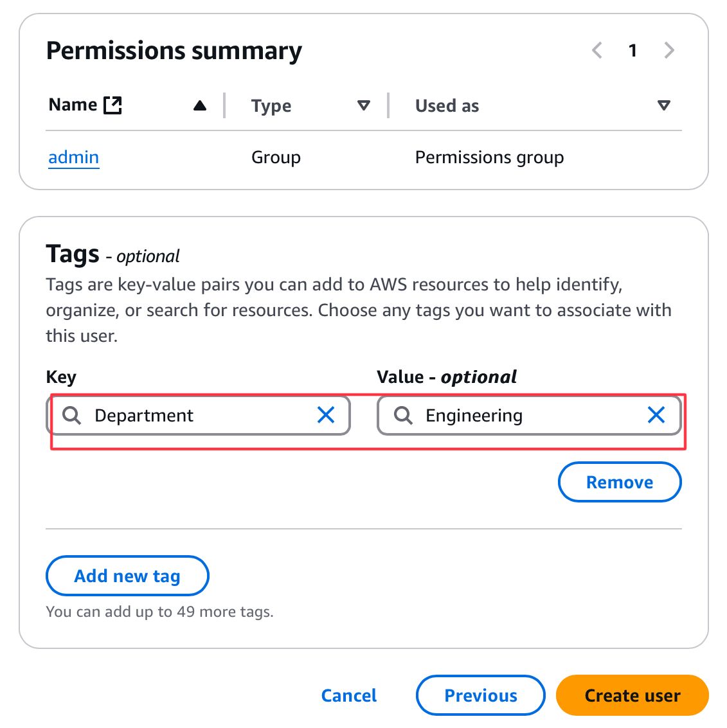Click the Create user button

point(632,695)
